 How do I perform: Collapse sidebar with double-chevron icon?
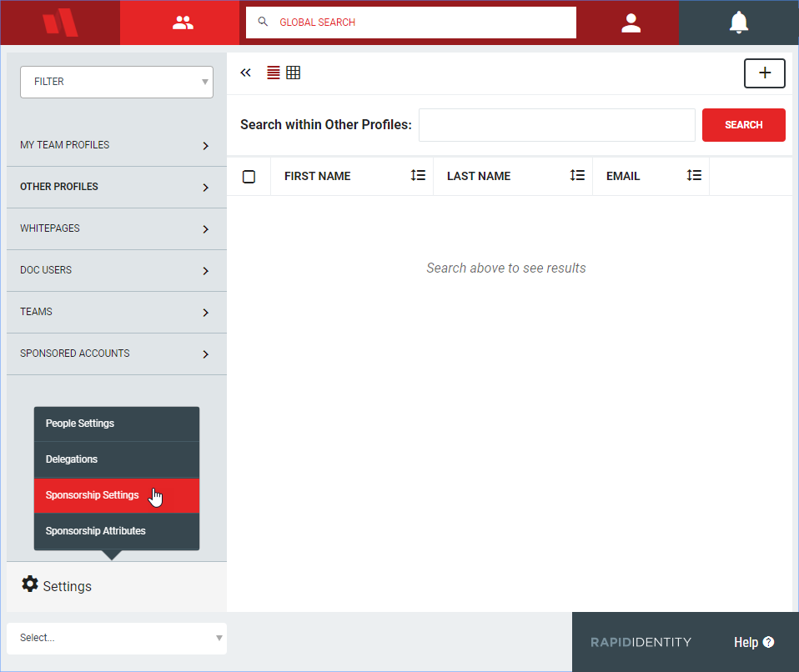(245, 73)
